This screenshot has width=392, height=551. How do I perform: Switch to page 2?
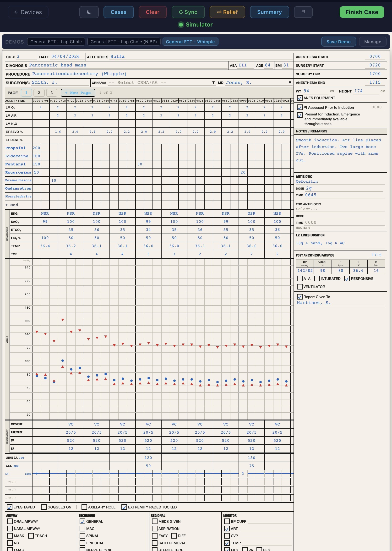(39, 93)
